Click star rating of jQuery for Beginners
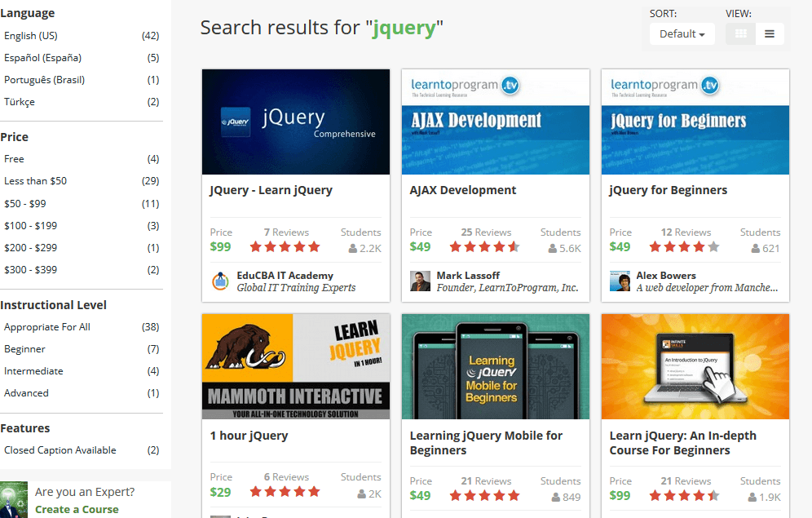This screenshot has height=518, width=812. (685, 247)
